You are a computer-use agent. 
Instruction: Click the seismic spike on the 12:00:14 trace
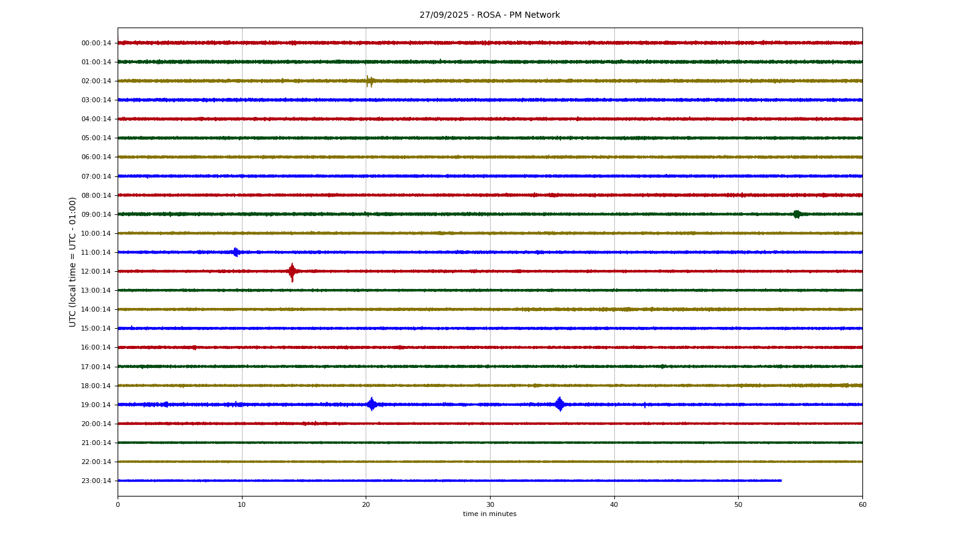point(292,271)
